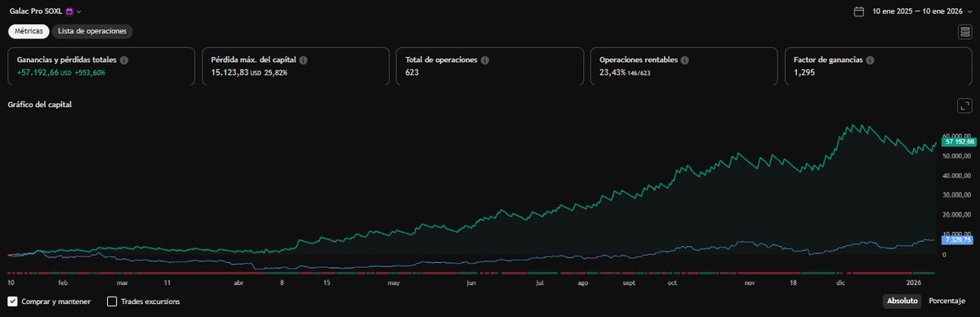
Task: Click the 25,82% drawdown percentage
Action: click(275, 73)
